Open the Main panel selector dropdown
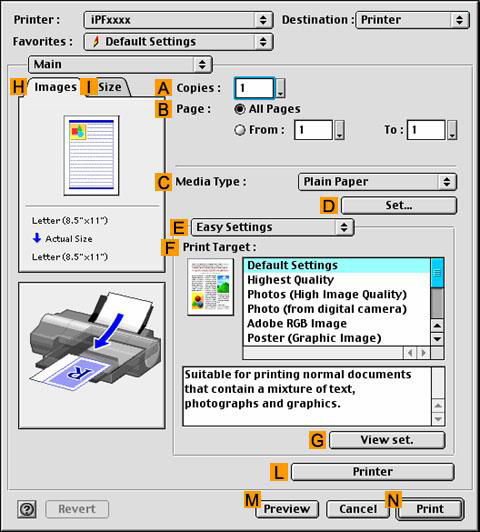The image size is (480, 532). pyautogui.click(x=120, y=64)
